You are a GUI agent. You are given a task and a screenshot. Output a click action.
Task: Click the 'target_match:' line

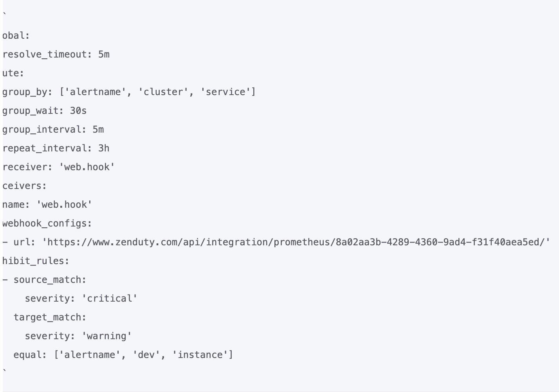50,317
